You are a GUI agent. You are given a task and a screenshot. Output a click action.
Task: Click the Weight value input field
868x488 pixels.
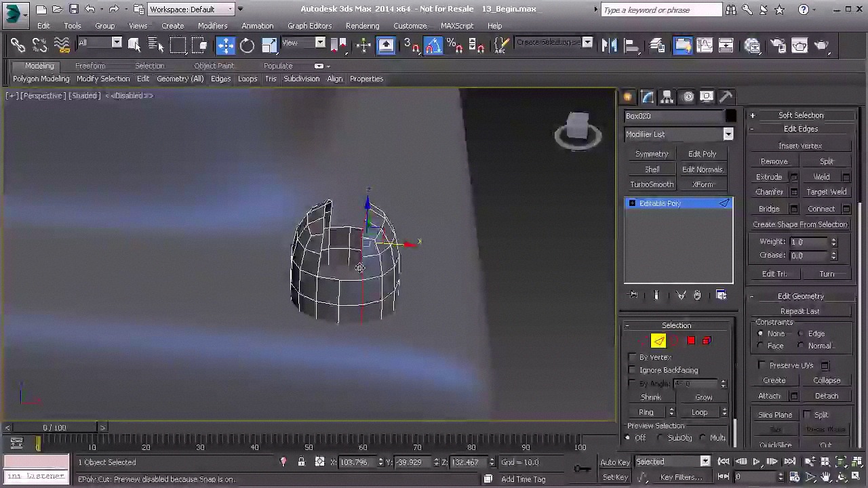tap(809, 242)
